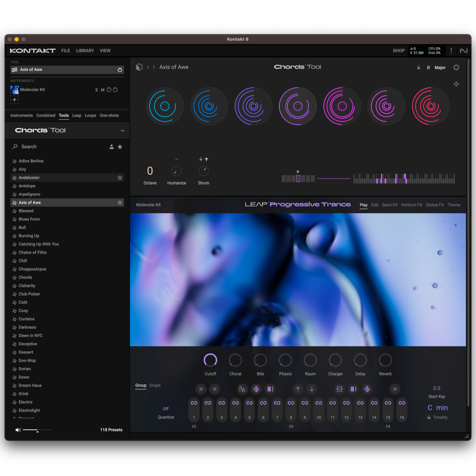476x476 pixels.
Task: Click the MIDI drag export icon
Action: (x=456, y=84)
